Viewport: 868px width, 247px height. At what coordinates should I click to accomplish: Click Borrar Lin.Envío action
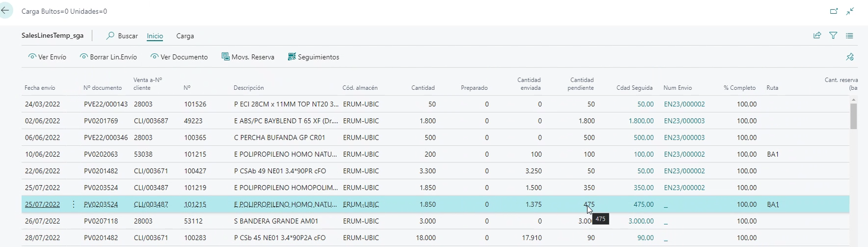tap(108, 57)
